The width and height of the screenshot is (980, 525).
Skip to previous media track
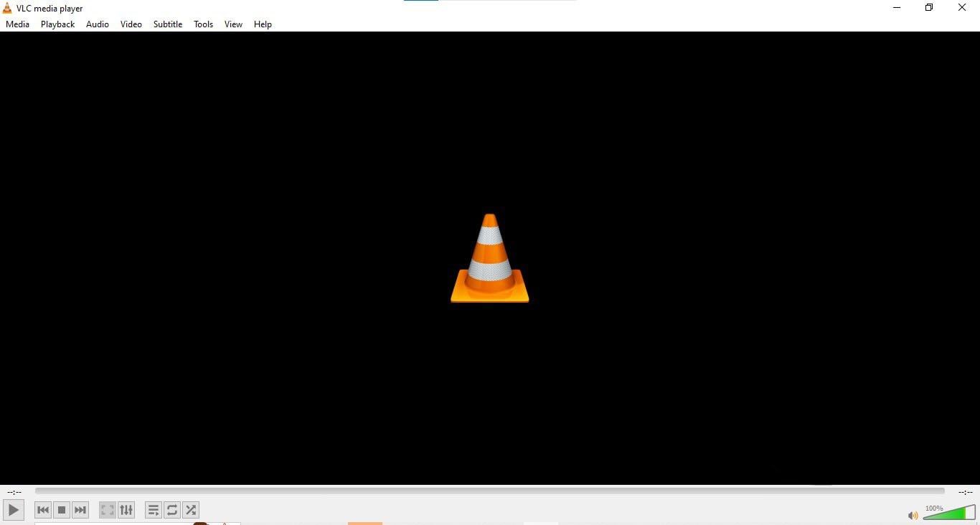[43, 510]
